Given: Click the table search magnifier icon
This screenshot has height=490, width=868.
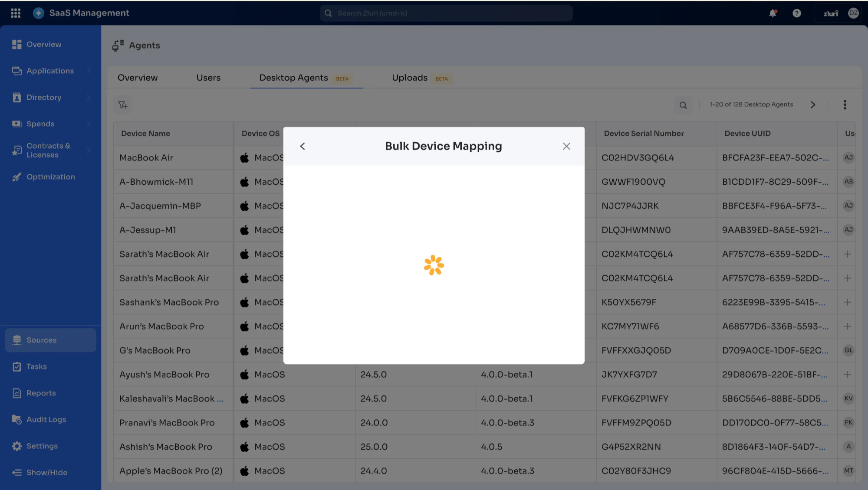Looking at the screenshot, I should tap(683, 105).
